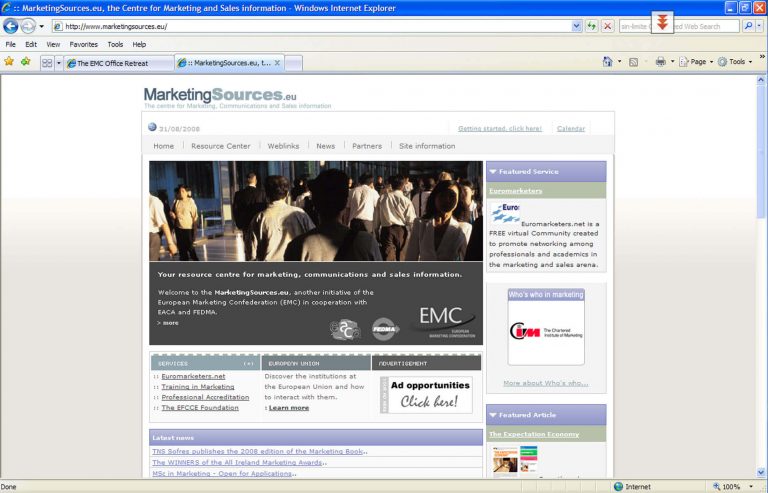Select Partners in site navigation

367,146
